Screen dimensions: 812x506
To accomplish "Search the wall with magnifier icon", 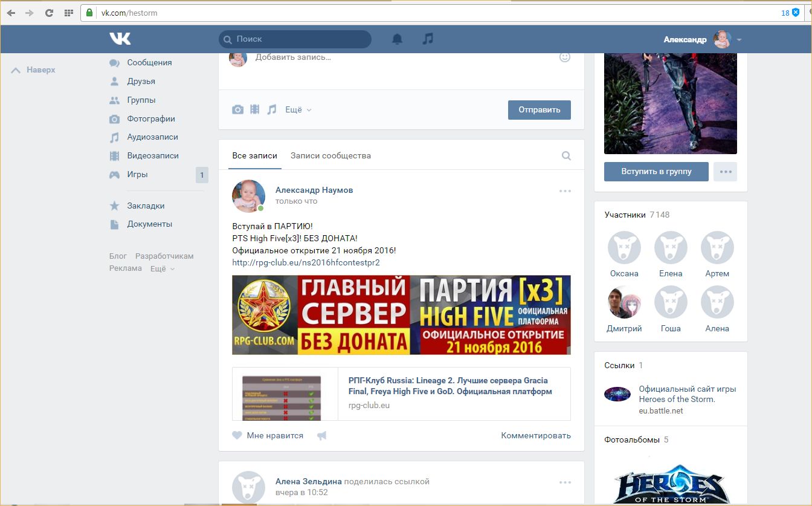I will [x=566, y=155].
